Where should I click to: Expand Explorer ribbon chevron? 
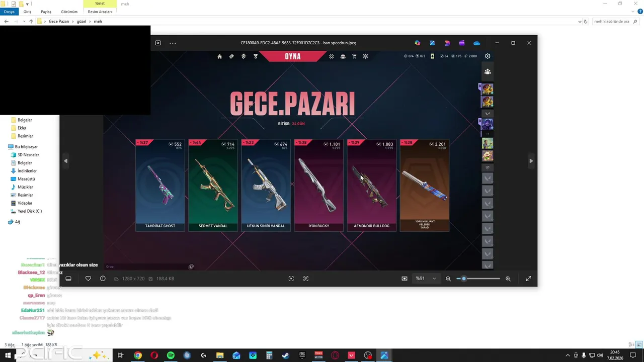633,11
